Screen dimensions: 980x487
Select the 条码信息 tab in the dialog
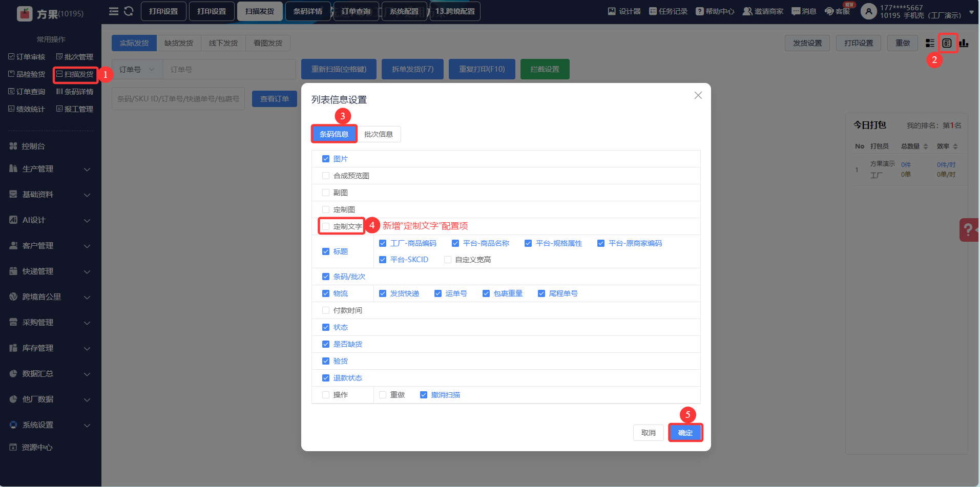point(334,134)
